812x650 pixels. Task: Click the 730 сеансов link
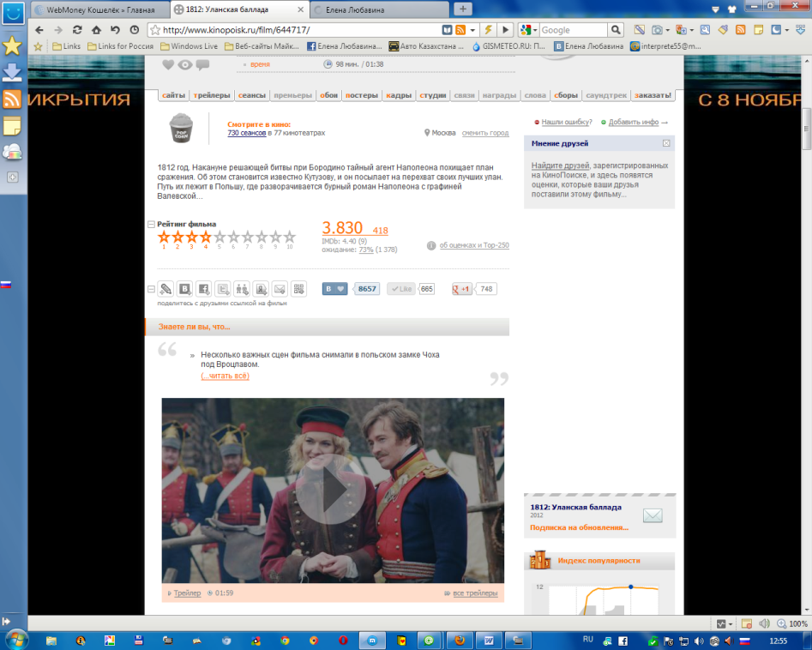coord(246,133)
